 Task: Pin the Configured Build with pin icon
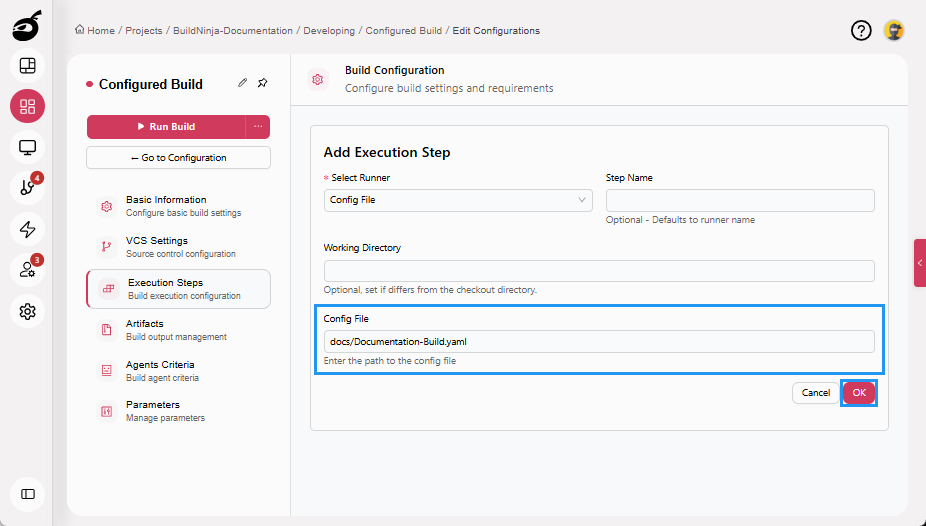click(x=263, y=83)
